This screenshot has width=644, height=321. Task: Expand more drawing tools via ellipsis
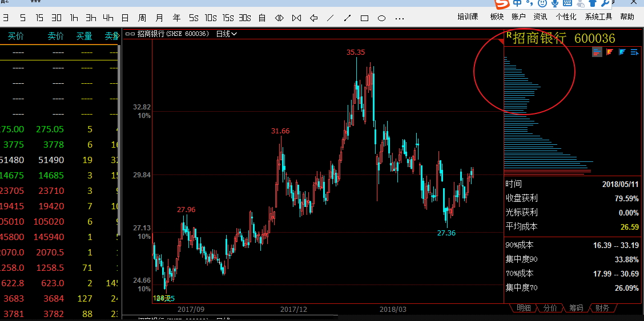(x=400, y=18)
